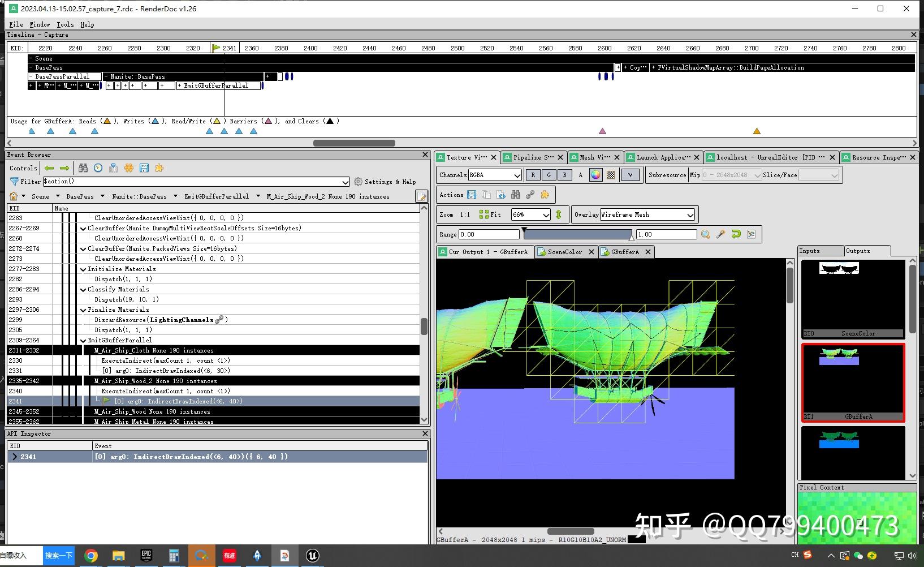Open the Overlay dropdown showing Wireframe Mesh

coord(646,214)
